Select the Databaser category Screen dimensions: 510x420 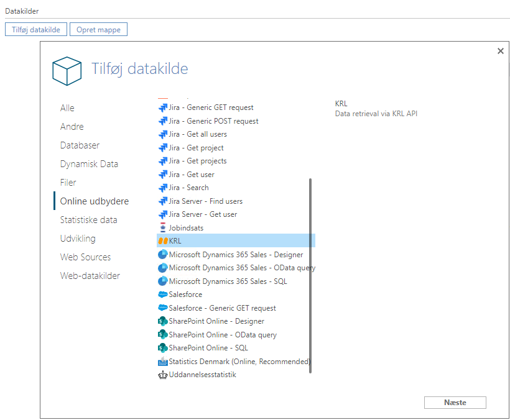pos(80,145)
